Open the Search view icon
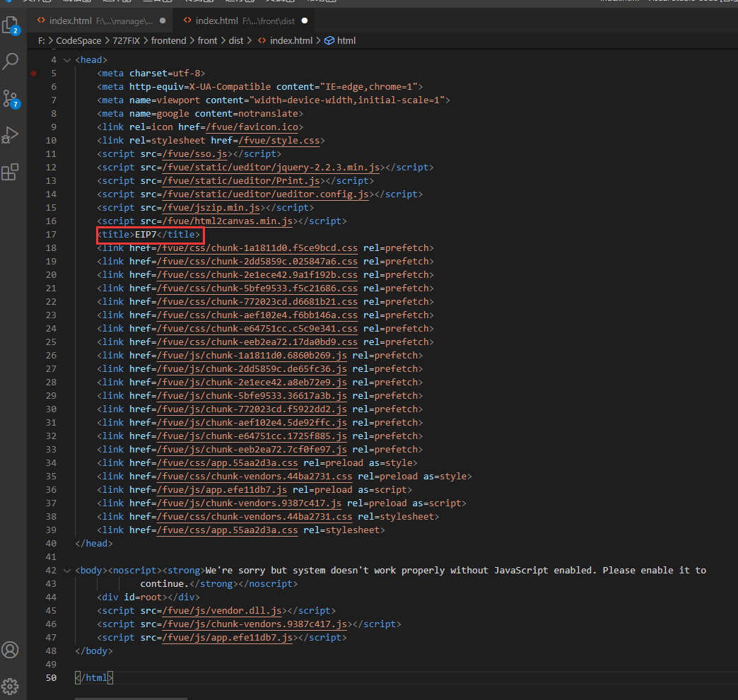This screenshot has height=700, width=738. (x=11, y=62)
